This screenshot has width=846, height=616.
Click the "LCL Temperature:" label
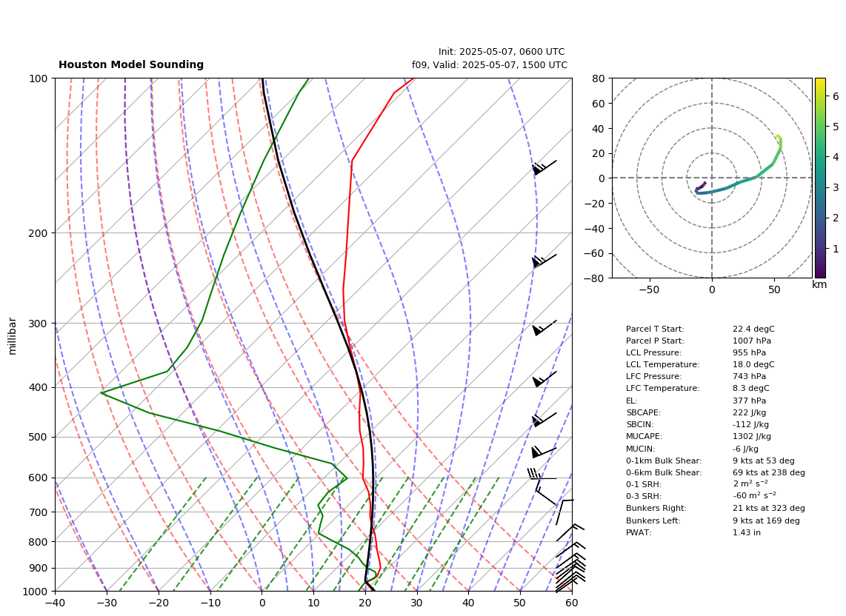coord(662,364)
